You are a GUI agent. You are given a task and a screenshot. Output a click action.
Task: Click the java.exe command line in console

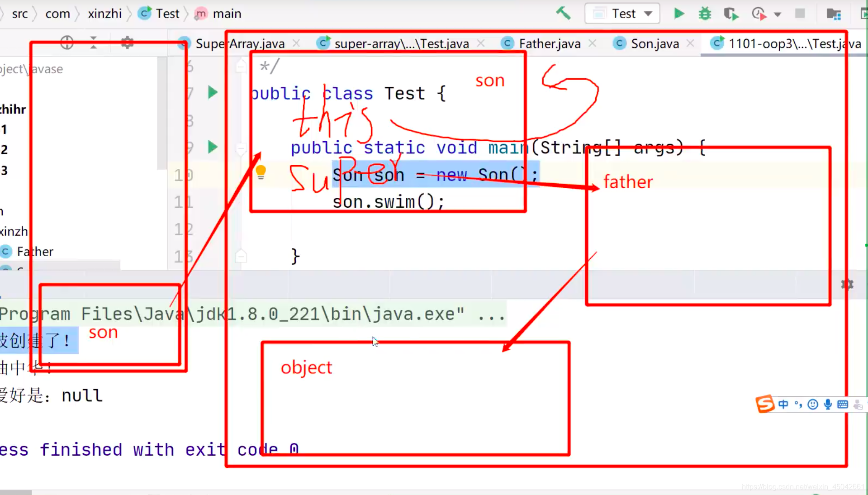pyautogui.click(x=252, y=314)
